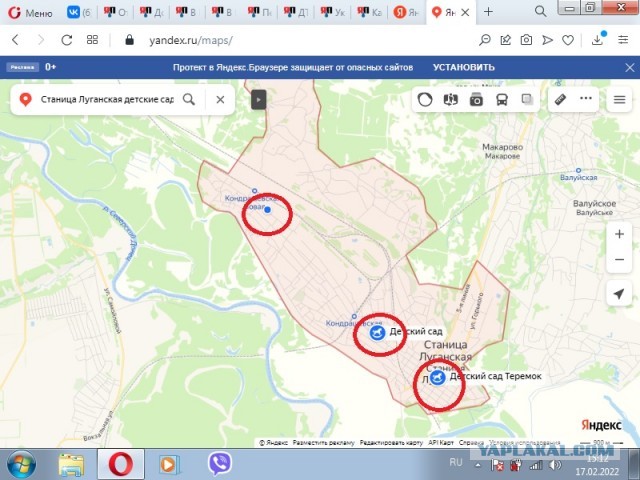Click the map search field text
Screen dimensions: 640x480
pyautogui.click(x=107, y=99)
